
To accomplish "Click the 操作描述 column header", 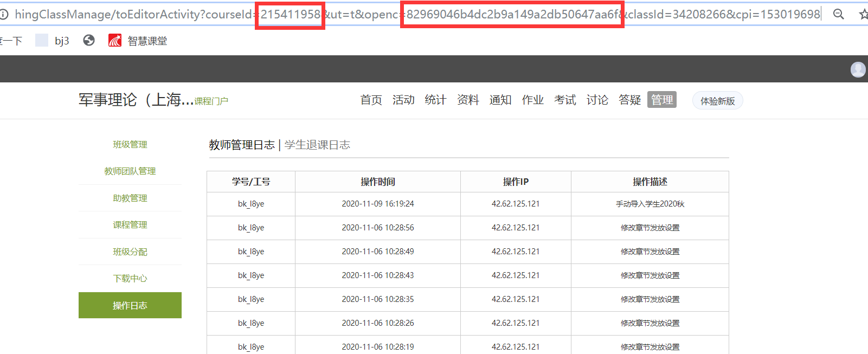I will tap(650, 182).
